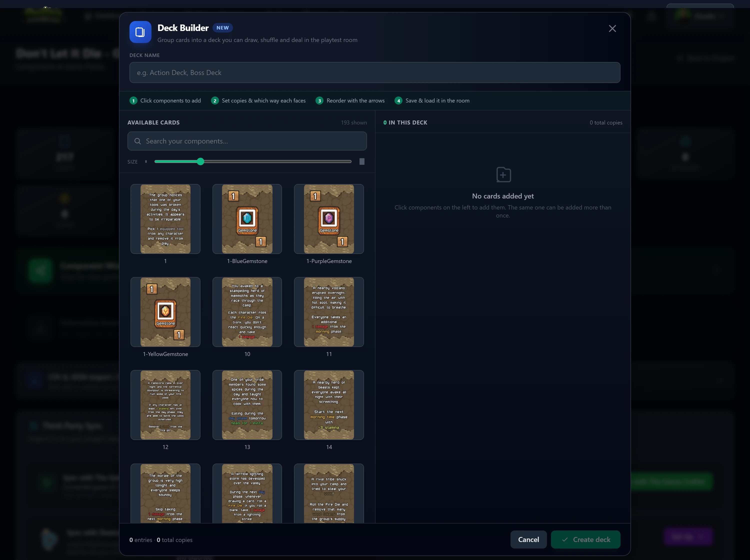Screen dimensions: 750x560
Task: Add card 13 about spices
Action: 247,405
